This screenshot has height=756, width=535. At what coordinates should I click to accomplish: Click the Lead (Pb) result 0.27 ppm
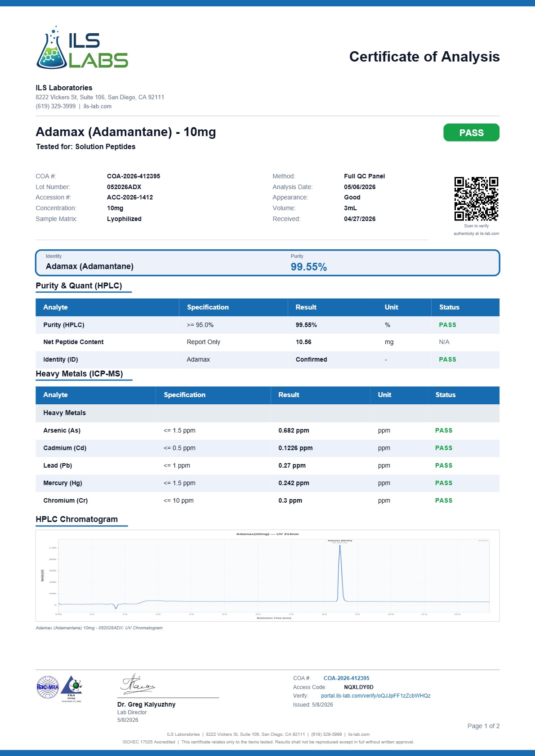(x=292, y=465)
